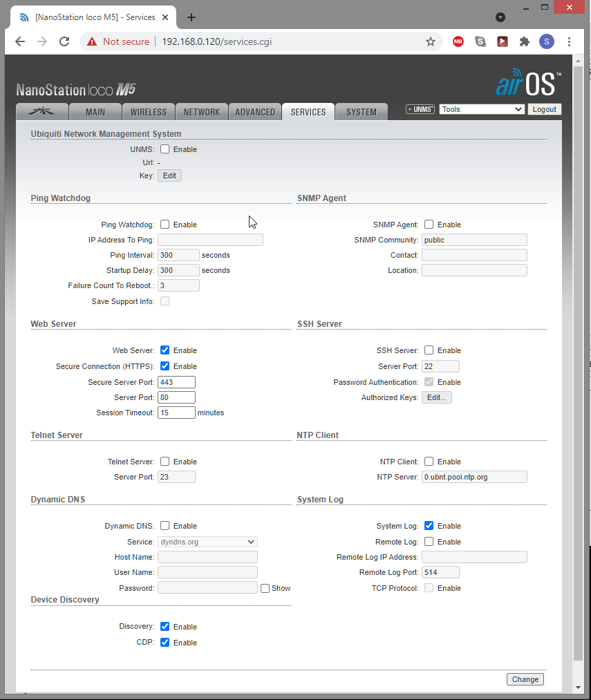The height and width of the screenshot is (700, 591).
Task: Switch to the MAIN tab
Action: [x=95, y=112]
